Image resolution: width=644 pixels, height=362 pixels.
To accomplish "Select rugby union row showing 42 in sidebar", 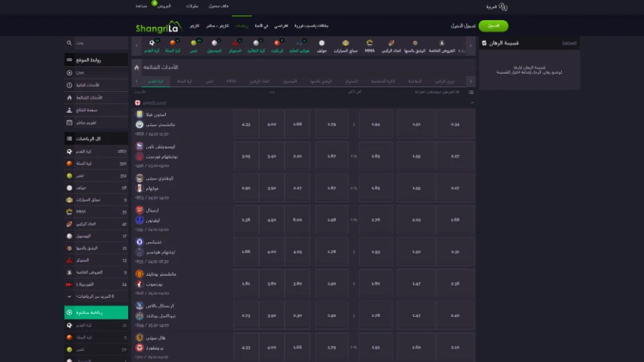I will (96, 224).
